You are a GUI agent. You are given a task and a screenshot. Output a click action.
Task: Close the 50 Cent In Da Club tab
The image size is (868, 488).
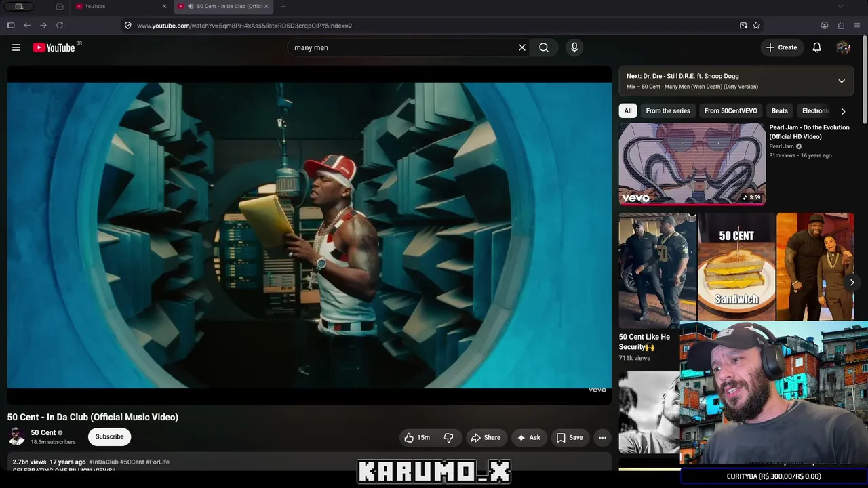point(267,6)
